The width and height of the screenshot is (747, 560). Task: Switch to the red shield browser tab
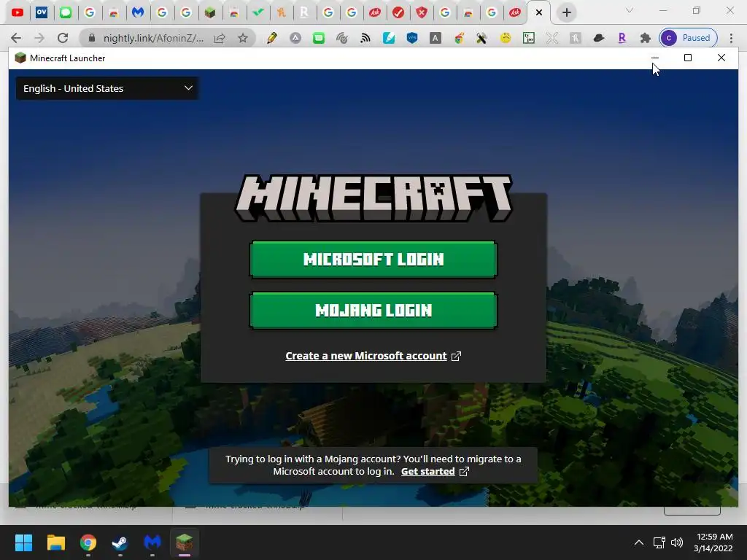(x=422, y=12)
